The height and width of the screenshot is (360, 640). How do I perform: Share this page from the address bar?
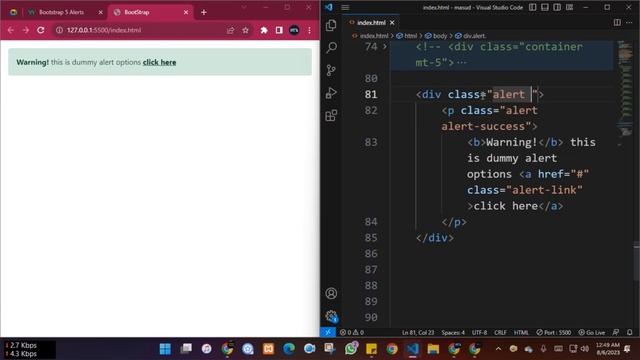tap(231, 30)
